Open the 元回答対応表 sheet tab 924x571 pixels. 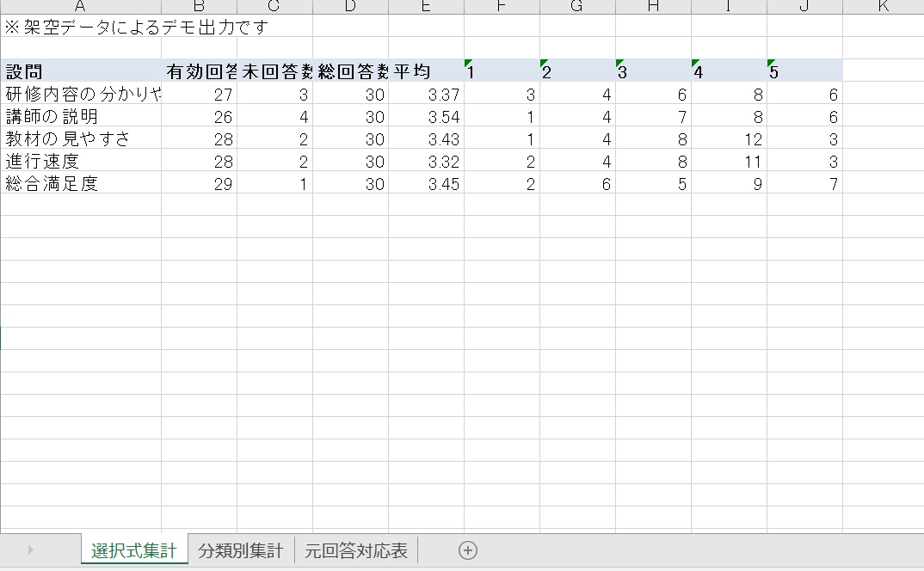(x=356, y=550)
